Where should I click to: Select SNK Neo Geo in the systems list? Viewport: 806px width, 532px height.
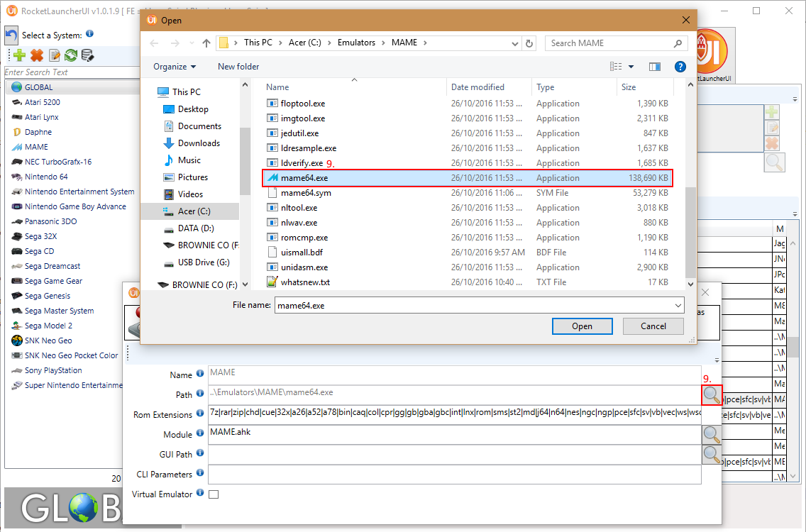click(48, 340)
